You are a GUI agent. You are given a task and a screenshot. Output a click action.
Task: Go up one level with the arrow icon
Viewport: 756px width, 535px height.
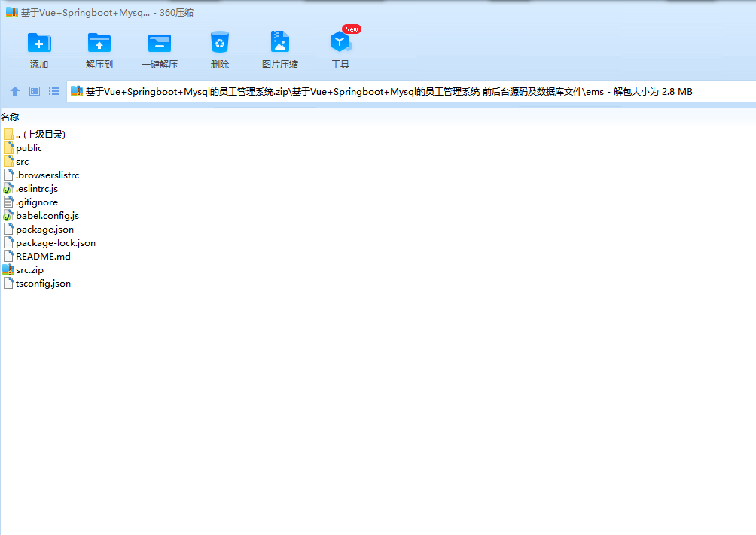pos(15,91)
